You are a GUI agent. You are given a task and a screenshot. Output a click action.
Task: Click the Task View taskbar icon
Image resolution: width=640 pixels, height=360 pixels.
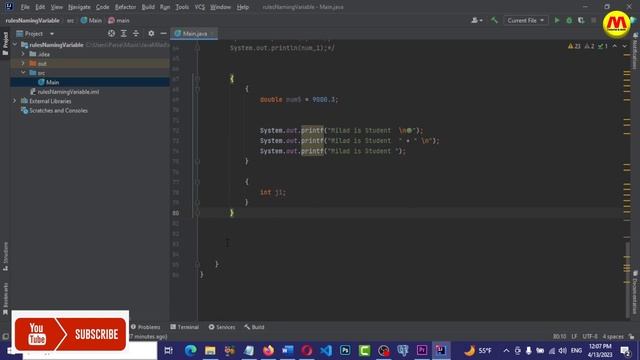[x=168, y=350]
